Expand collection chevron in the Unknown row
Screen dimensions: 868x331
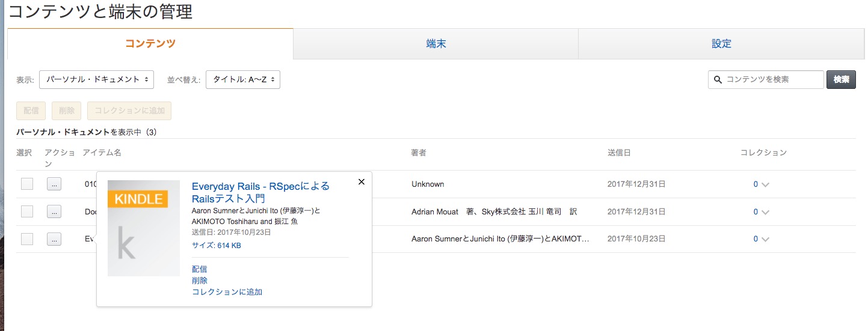[x=765, y=185]
